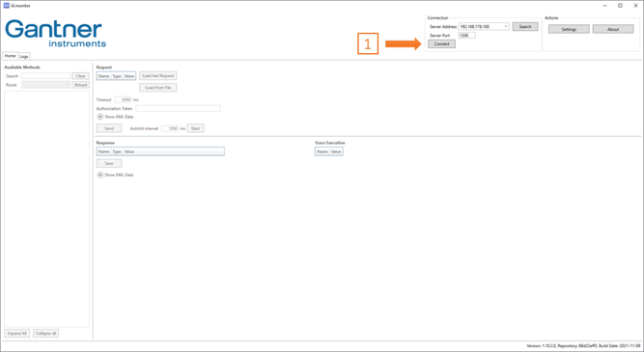Image resolution: width=644 pixels, height=352 pixels.
Task: Click the Response Value column header
Action: pyautogui.click(x=129, y=151)
